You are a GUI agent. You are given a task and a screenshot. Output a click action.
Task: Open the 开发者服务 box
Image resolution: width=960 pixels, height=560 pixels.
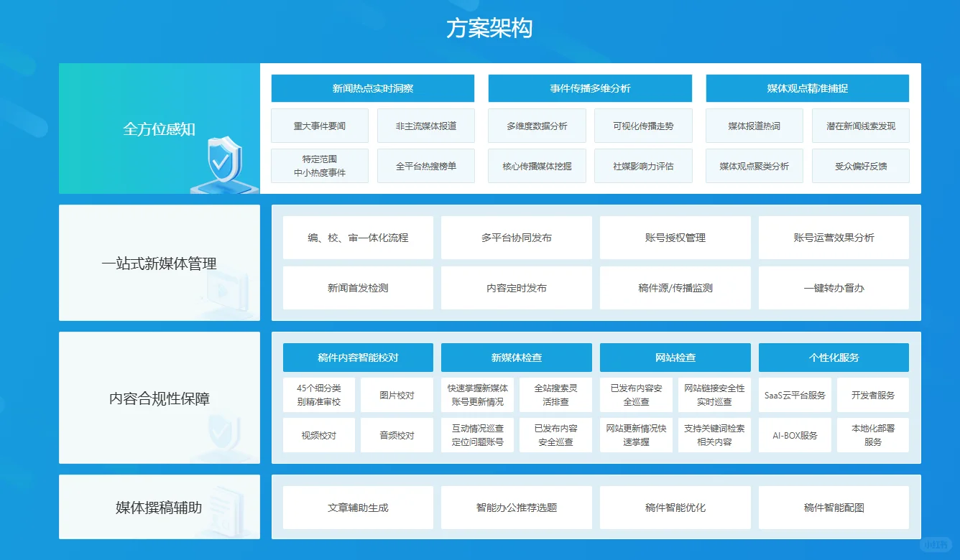click(873, 395)
